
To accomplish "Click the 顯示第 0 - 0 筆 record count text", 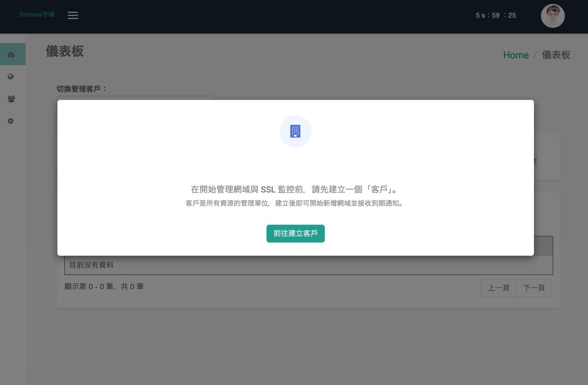I will coord(104,287).
